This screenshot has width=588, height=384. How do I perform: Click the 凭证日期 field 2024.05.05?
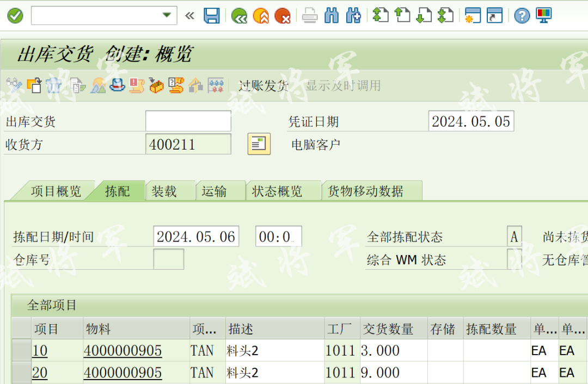[471, 121]
